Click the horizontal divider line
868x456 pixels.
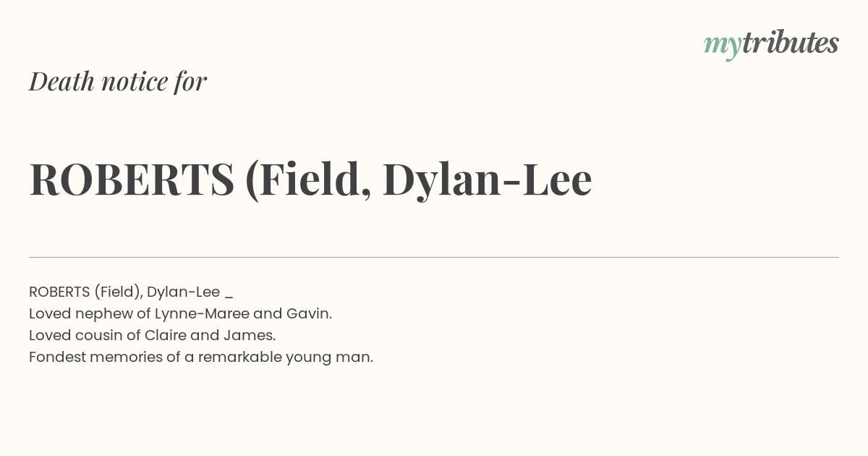(x=434, y=257)
